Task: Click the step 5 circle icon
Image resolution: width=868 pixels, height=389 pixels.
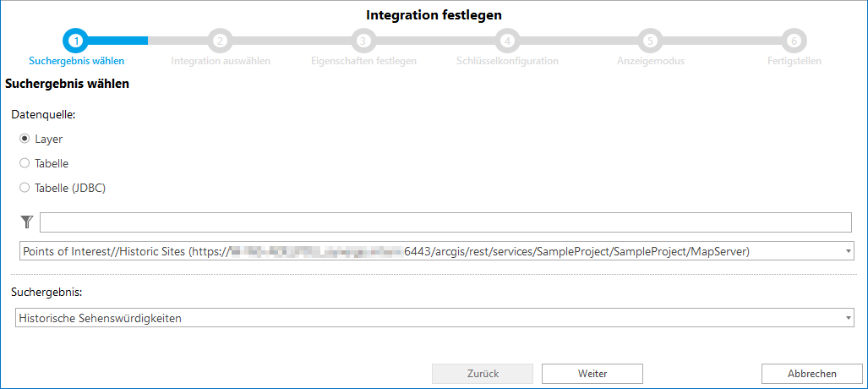Action: (650, 40)
